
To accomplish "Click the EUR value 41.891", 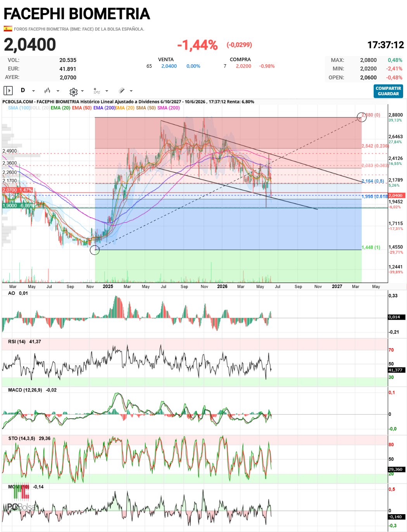I will pos(68,69).
